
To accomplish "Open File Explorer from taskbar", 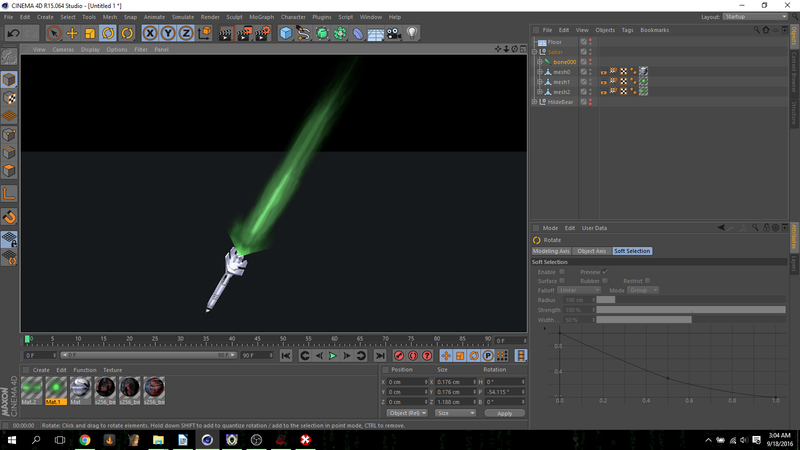I will click(158, 440).
